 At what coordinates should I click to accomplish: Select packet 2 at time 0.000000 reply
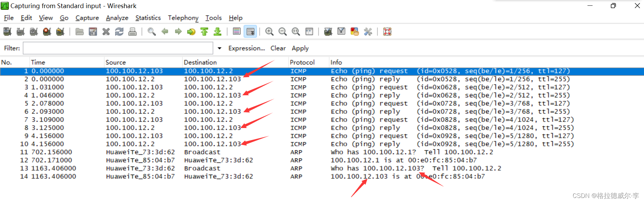coord(322,79)
